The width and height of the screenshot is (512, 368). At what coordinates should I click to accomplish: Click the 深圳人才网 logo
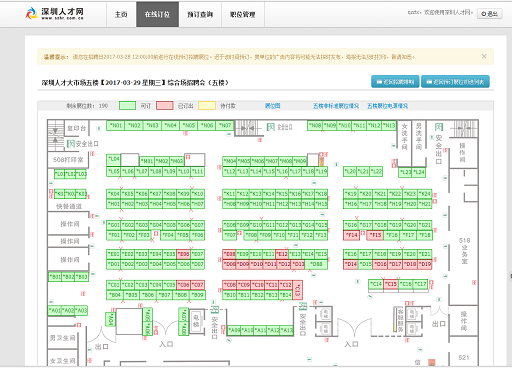coord(54,14)
